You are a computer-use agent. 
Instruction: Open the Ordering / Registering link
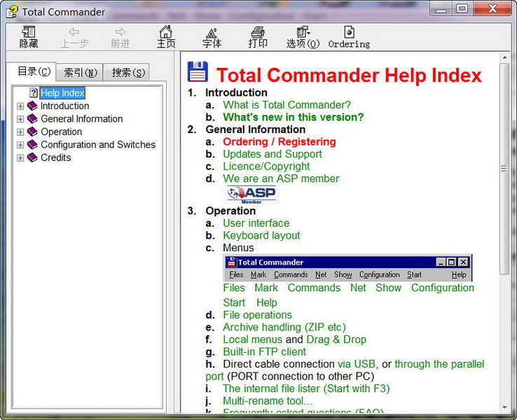point(280,141)
